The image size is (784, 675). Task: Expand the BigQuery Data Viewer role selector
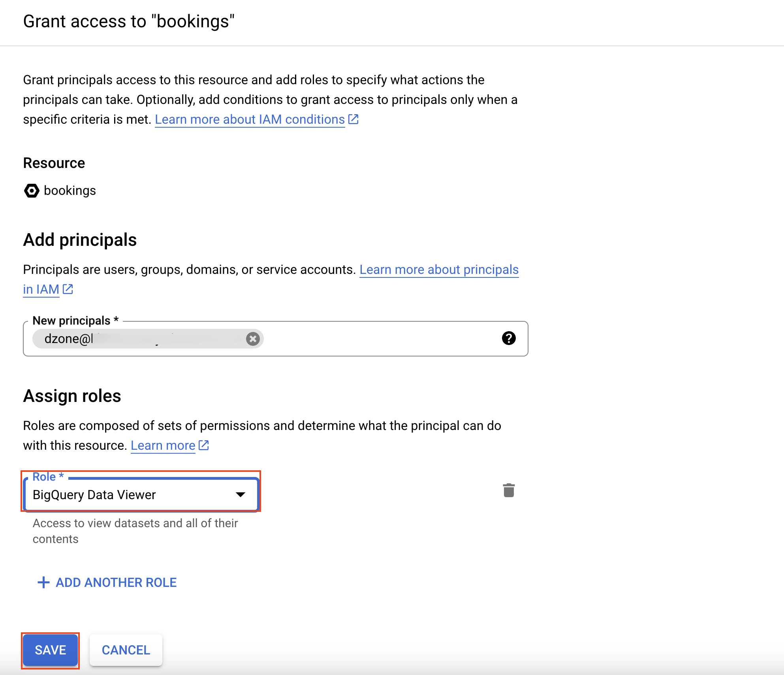click(x=142, y=494)
